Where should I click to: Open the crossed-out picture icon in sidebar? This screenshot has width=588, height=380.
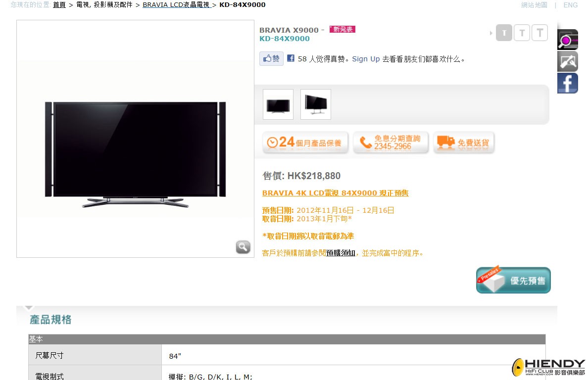[567, 61]
